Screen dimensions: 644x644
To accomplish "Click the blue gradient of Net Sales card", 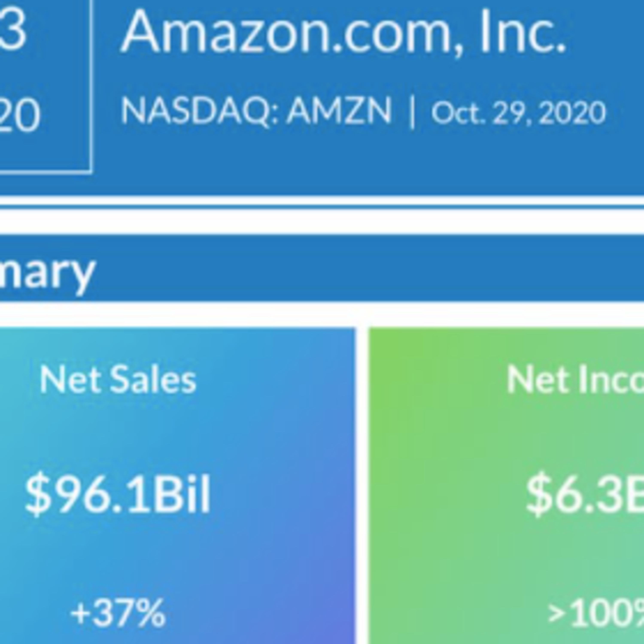I will (283, 550).
